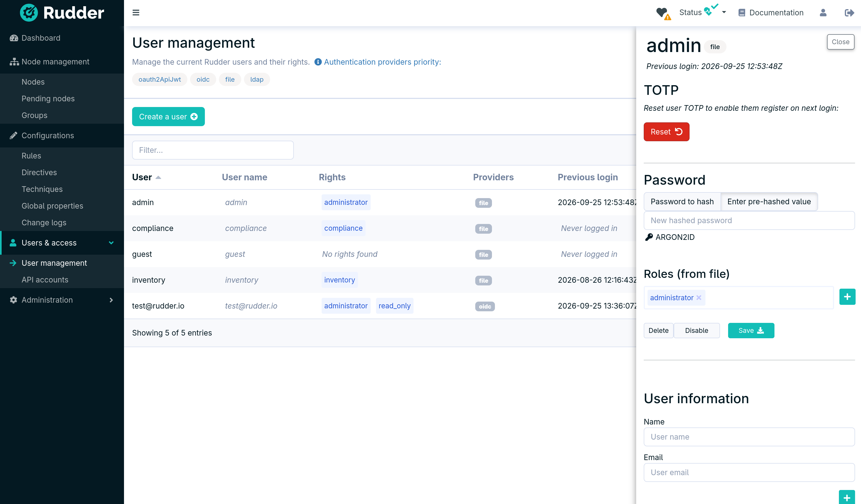Click the Rudder logo icon

(x=29, y=13)
